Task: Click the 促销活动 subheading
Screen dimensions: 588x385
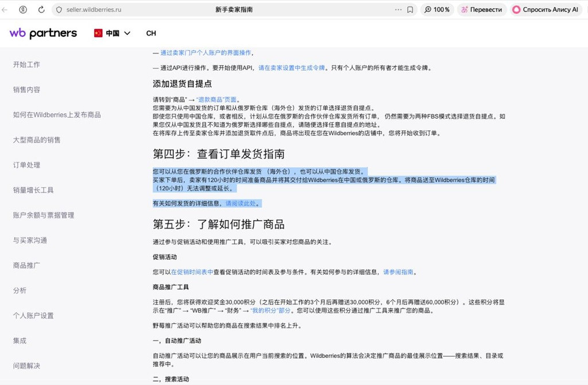Action: click(x=165, y=257)
